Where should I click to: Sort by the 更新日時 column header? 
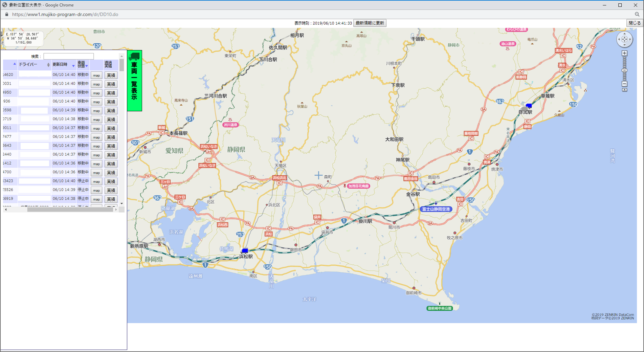[x=63, y=64]
